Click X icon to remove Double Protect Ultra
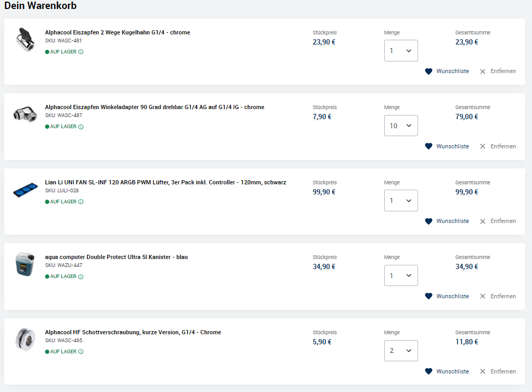Screen dimensions: 532x392 (x=483, y=297)
